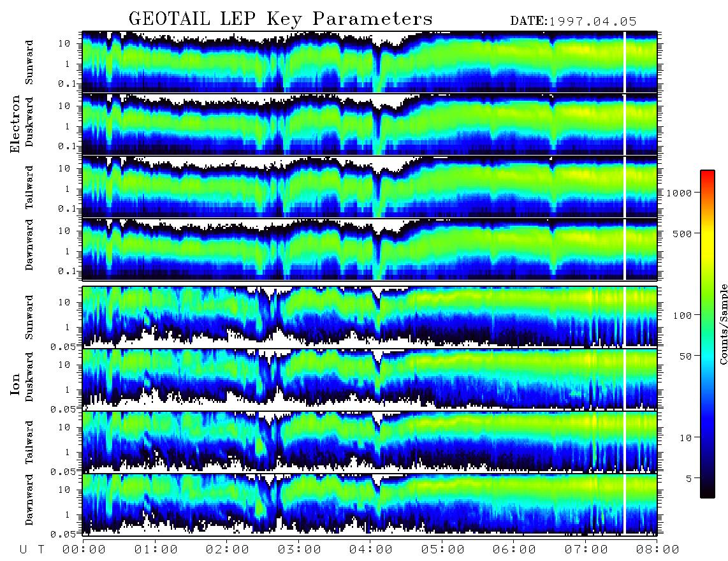Click the "01:00" time tick label

tap(156, 550)
